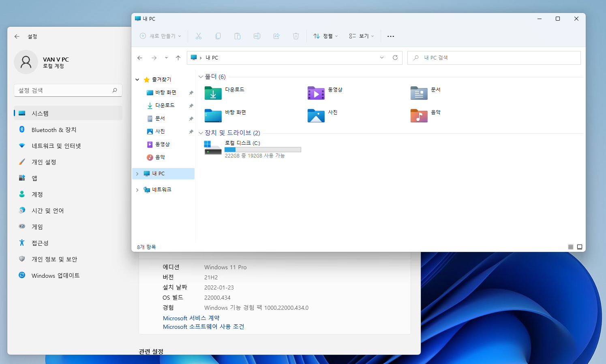
Task: Open 게임 settings category
Action: point(68,227)
